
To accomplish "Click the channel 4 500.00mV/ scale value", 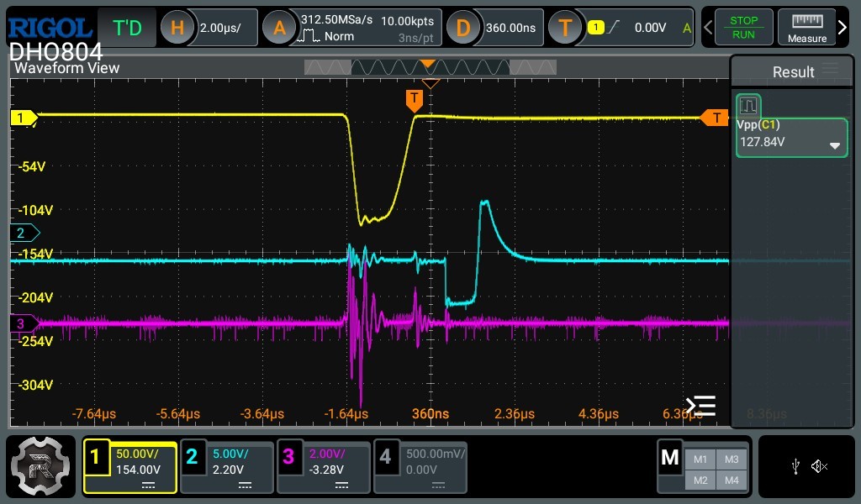I will coord(436,454).
